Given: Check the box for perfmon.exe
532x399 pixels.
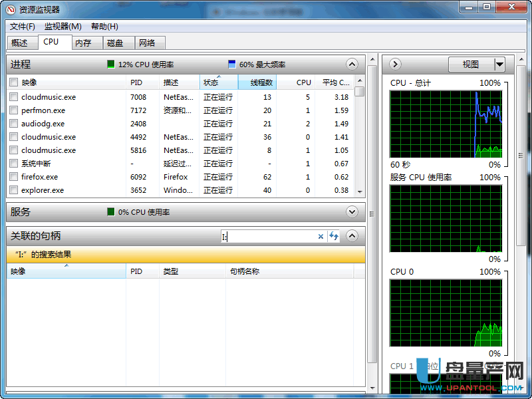Looking at the screenshot, I should click(x=13, y=110).
